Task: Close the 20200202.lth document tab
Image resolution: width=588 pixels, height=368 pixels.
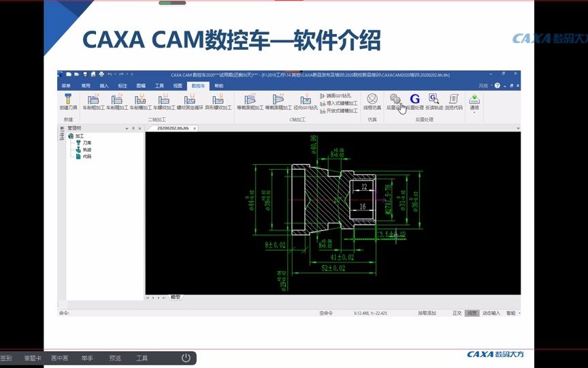Action: [195, 128]
